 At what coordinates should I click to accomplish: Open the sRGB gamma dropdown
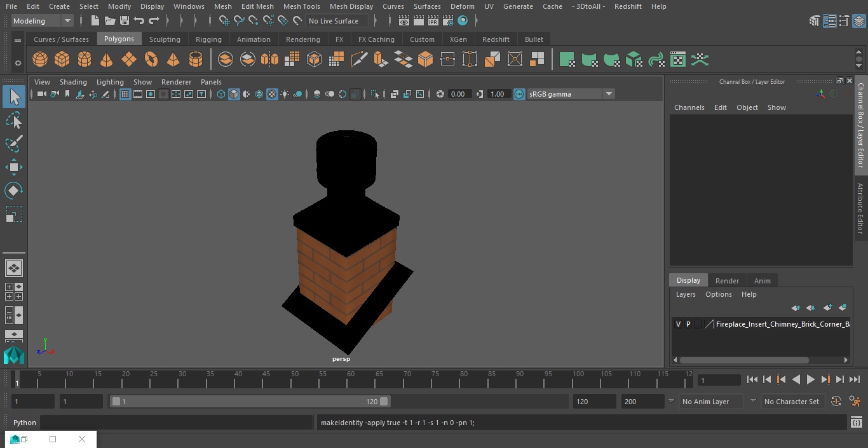coord(571,94)
